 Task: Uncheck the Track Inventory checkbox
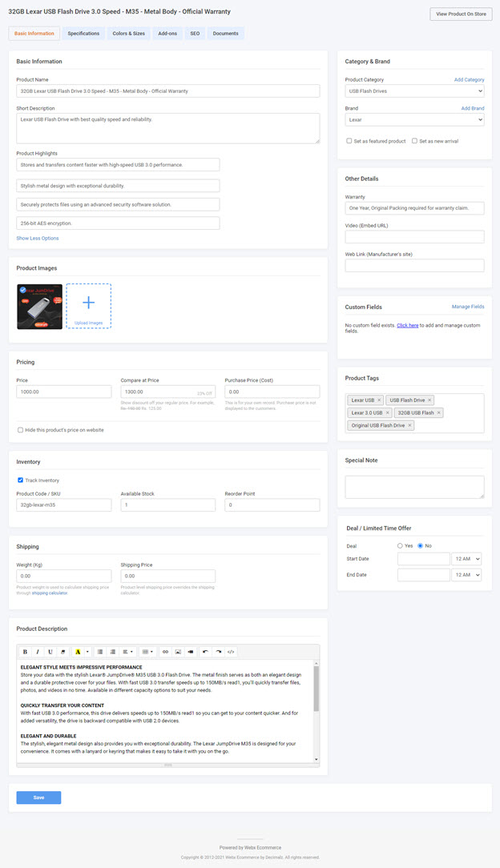[x=21, y=480]
